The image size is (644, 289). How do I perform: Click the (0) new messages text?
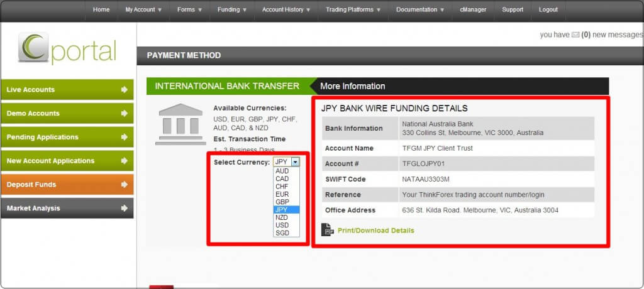pyautogui.click(x=612, y=35)
